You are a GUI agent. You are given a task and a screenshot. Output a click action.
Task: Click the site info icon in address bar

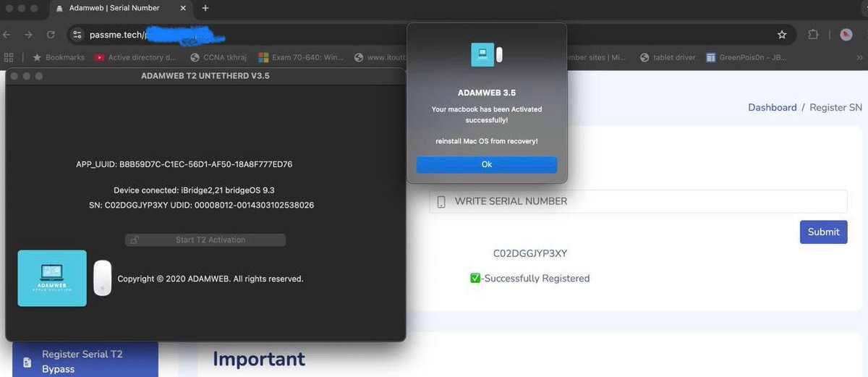click(78, 35)
